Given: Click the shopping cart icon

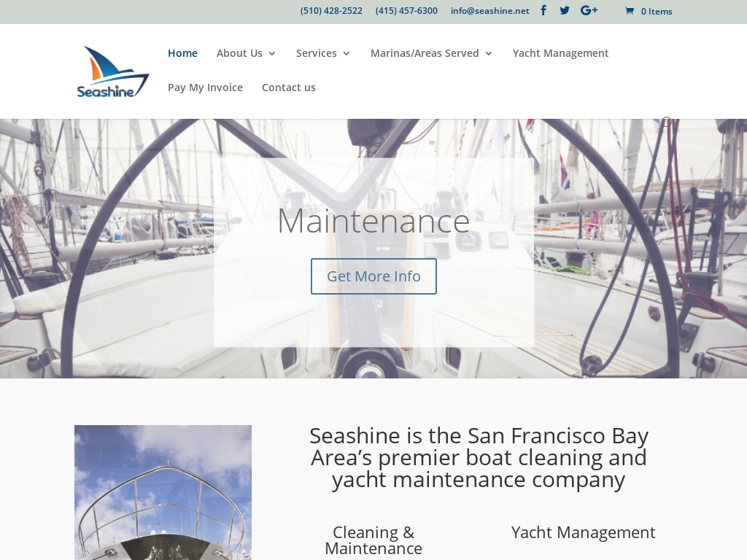Looking at the screenshot, I should pos(630,11).
